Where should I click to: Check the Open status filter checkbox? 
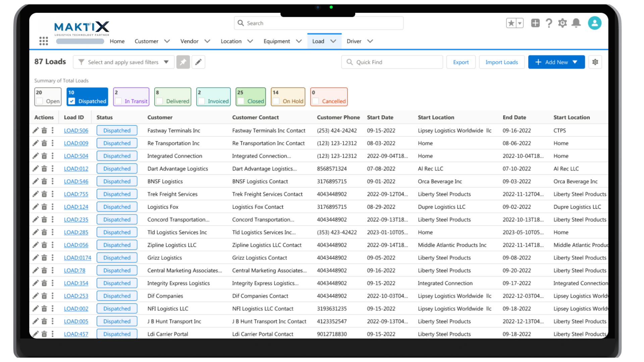pos(40,101)
